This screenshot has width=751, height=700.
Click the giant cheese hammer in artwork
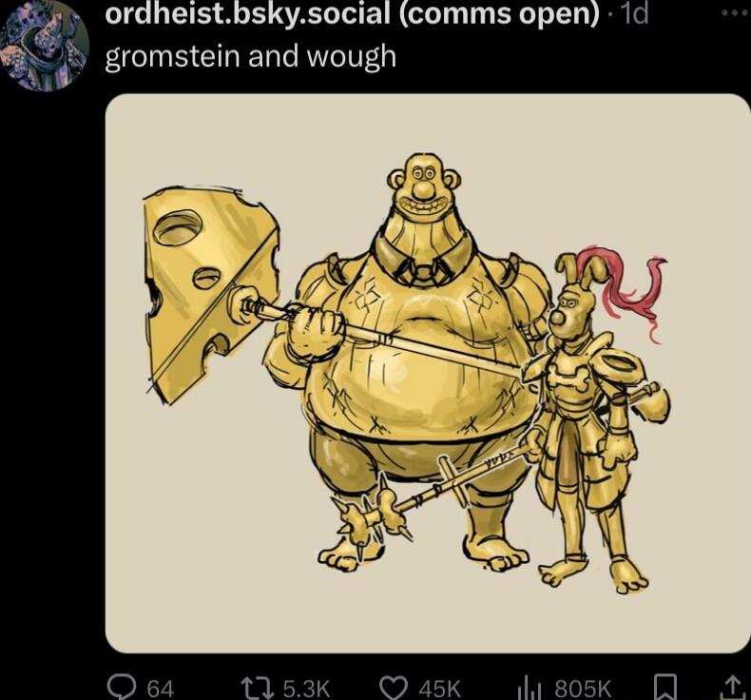pyautogui.click(x=211, y=294)
